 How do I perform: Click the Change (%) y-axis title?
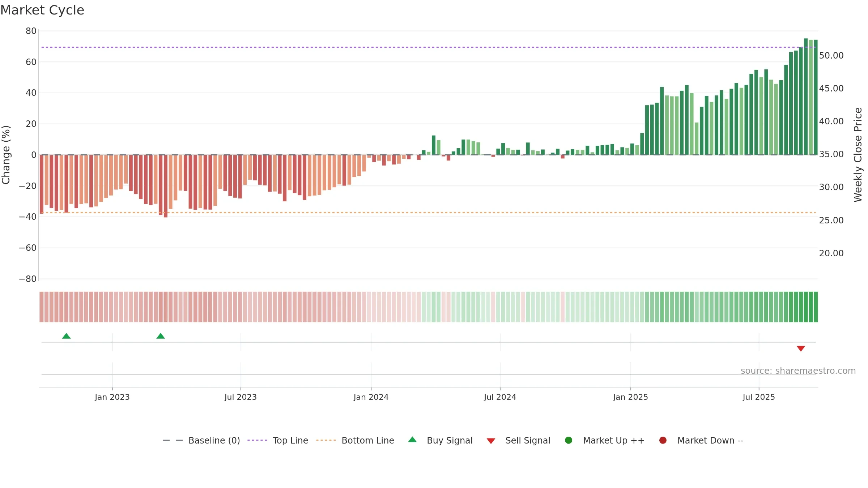[6, 155]
